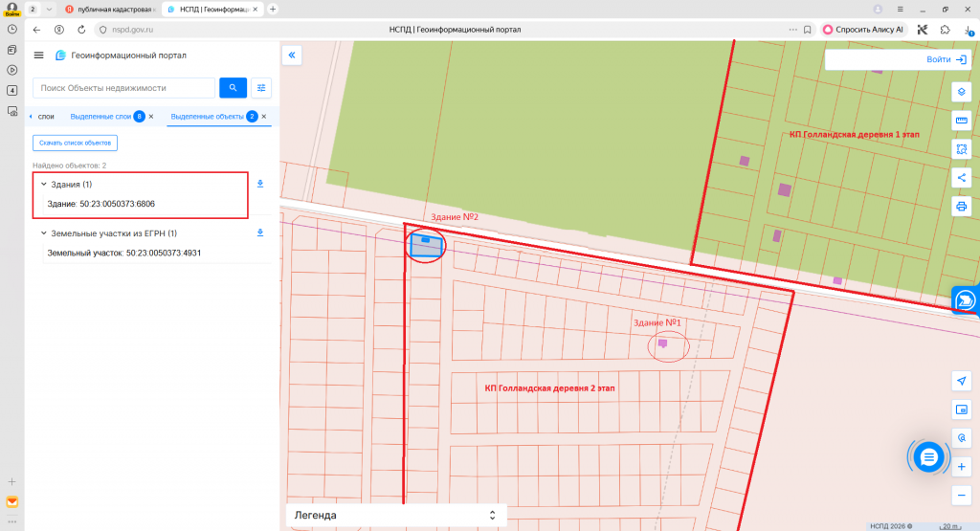The image size is (980, 531).
Task: Click the highlighted blue building on map
Action: [x=426, y=240]
